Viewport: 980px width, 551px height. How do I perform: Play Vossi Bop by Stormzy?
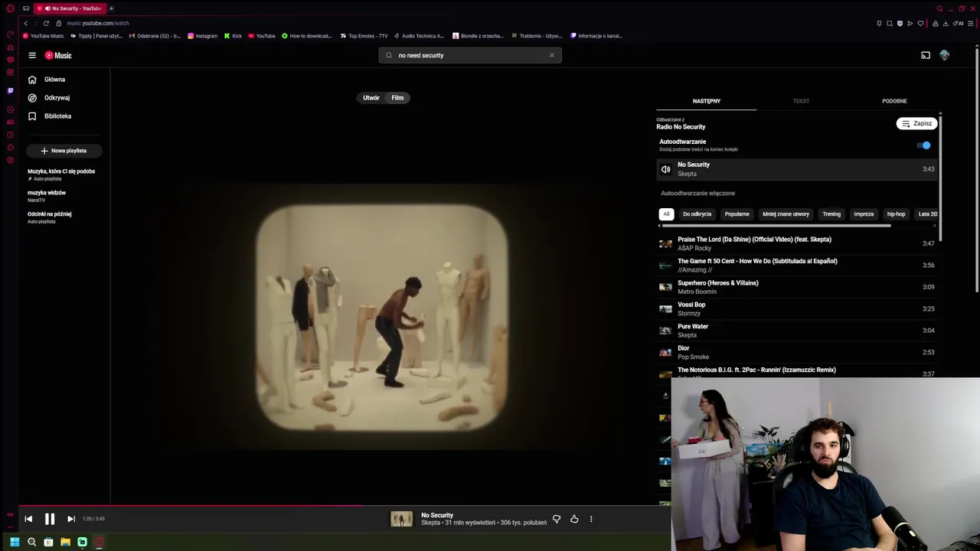pos(797,308)
